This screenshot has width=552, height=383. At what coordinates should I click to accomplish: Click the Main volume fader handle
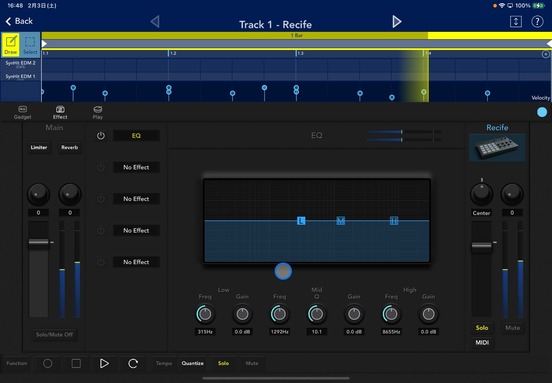tap(38, 242)
